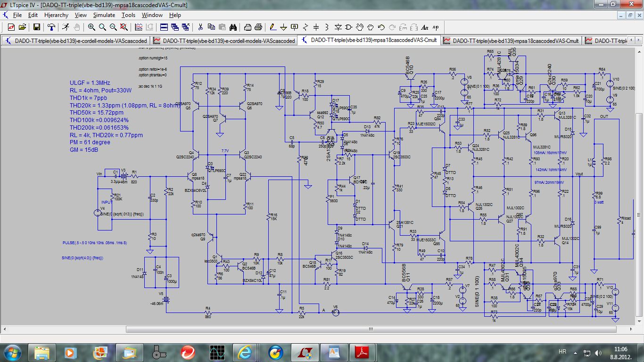Screen dimensions: 644x362
Task: Run the simulation with running-man icon
Action: [x=66, y=27]
